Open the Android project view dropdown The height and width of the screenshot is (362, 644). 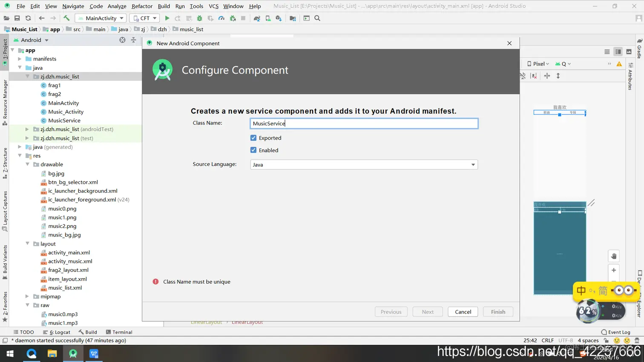point(31,40)
